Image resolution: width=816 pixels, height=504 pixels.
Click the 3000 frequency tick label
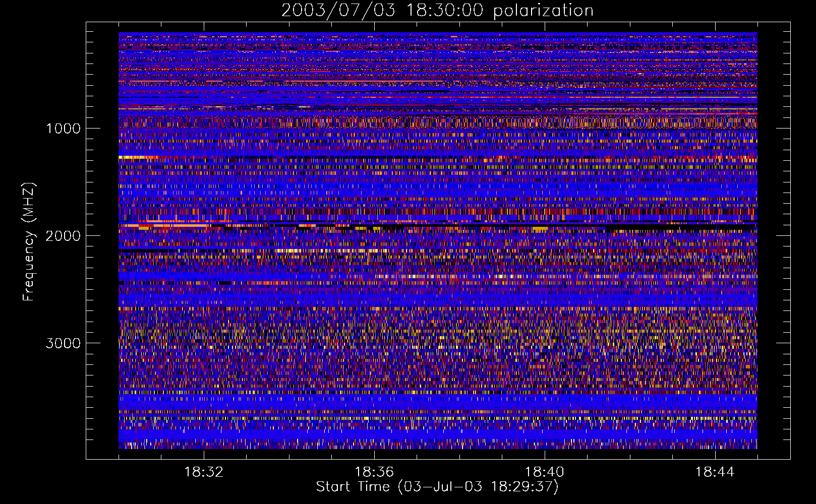63,343
